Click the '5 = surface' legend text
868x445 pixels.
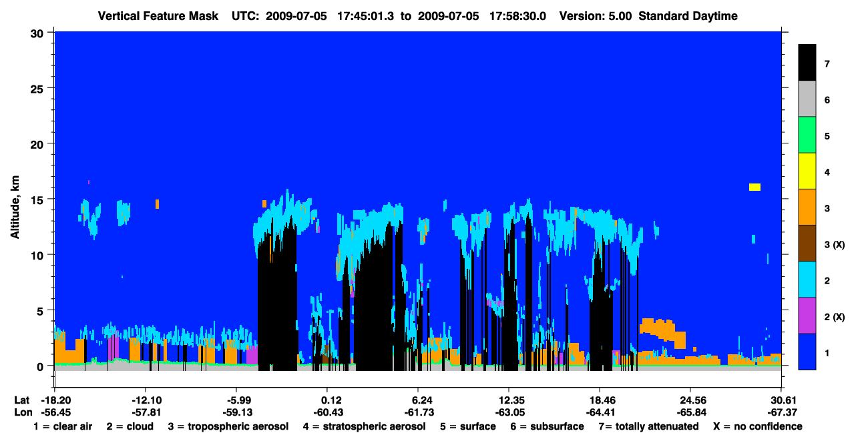468,426
